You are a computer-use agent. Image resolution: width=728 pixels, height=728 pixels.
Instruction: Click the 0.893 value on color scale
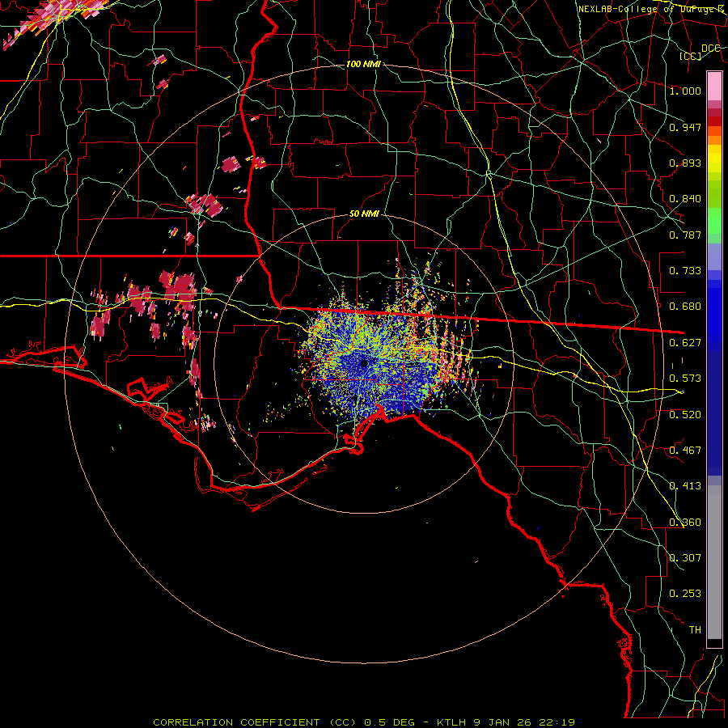[685, 163]
